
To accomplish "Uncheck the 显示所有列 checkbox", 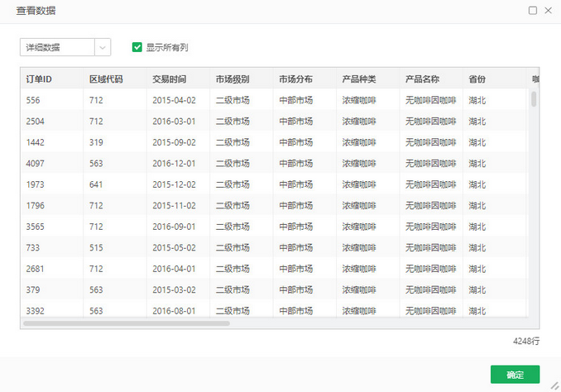I will 137,47.
